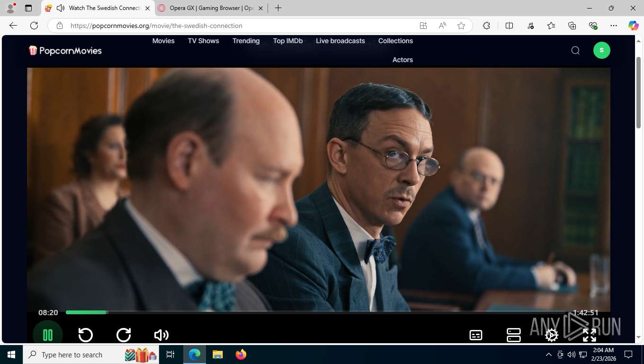The width and height of the screenshot is (644, 364).
Task: Open the Movies menu item
Action: 163,41
